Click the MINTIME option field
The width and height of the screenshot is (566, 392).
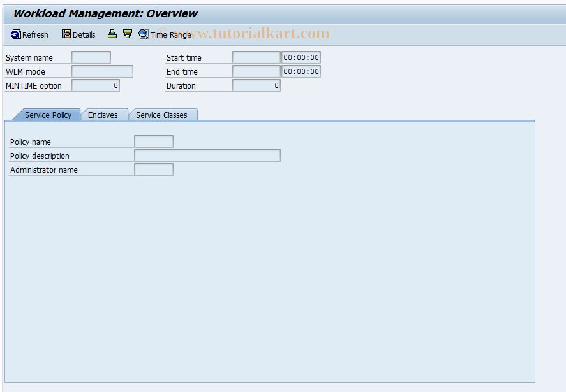(x=95, y=85)
